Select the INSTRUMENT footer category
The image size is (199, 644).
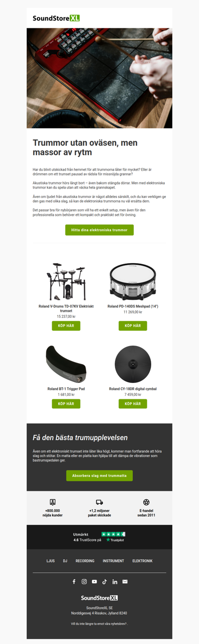coord(113,561)
